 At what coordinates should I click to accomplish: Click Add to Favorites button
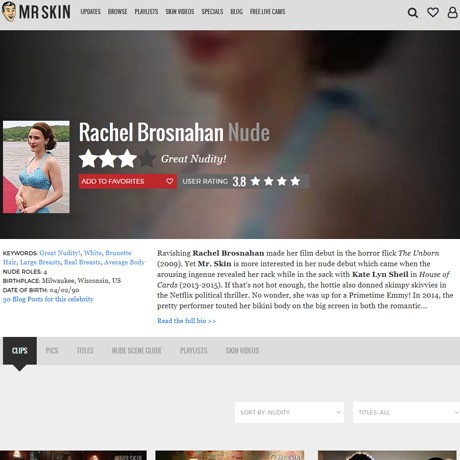coord(128,181)
